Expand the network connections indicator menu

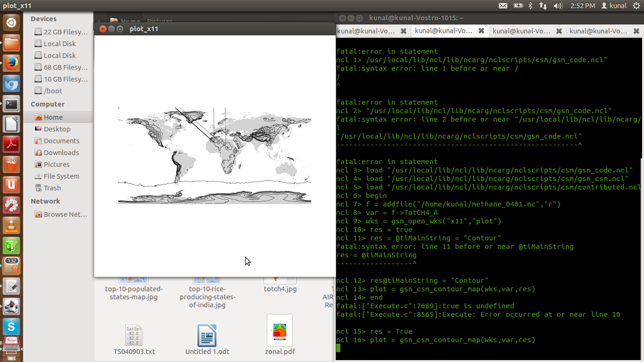click(x=543, y=6)
